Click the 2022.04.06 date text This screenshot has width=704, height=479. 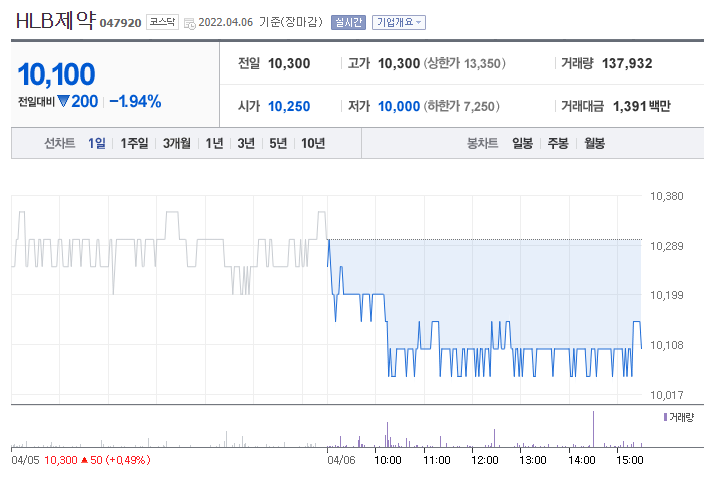click(x=225, y=22)
